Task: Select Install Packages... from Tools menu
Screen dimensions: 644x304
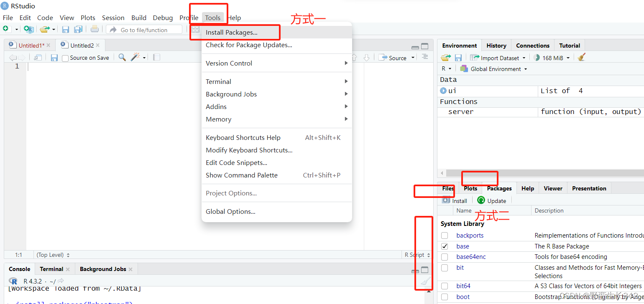Action: tap(276, 32)
